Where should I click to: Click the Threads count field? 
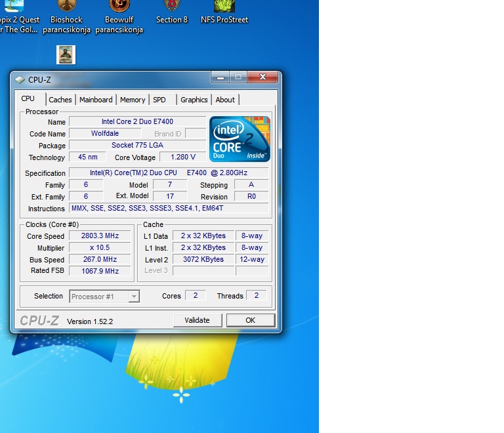coord(257,295)
